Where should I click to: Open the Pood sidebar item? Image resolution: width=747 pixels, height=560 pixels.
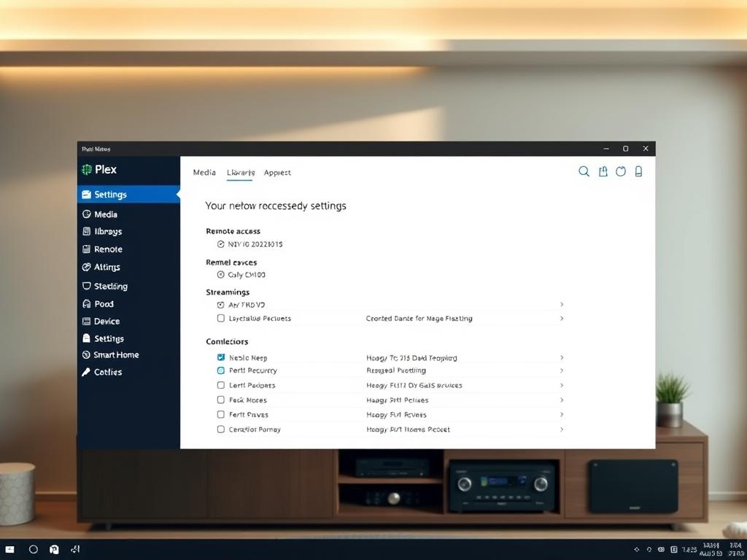98,304
